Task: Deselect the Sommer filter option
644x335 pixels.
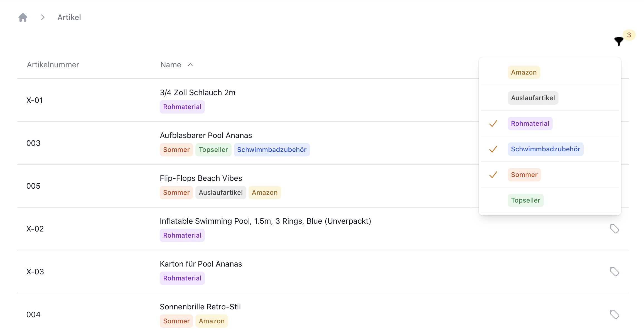Action: pyautogui.click(x=524, y=175)
